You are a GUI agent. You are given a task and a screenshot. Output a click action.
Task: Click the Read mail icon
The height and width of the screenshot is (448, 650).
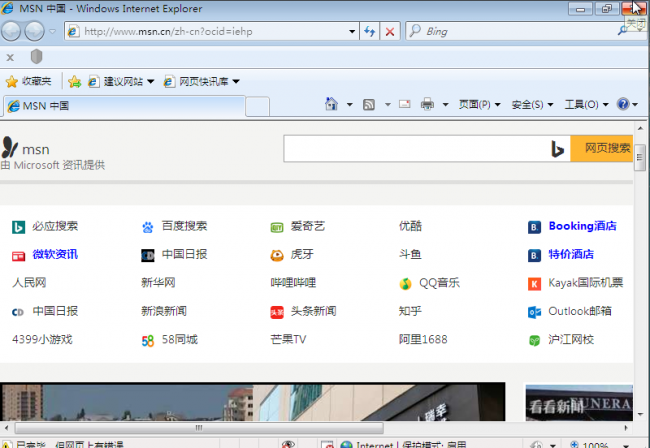[405, 104]
